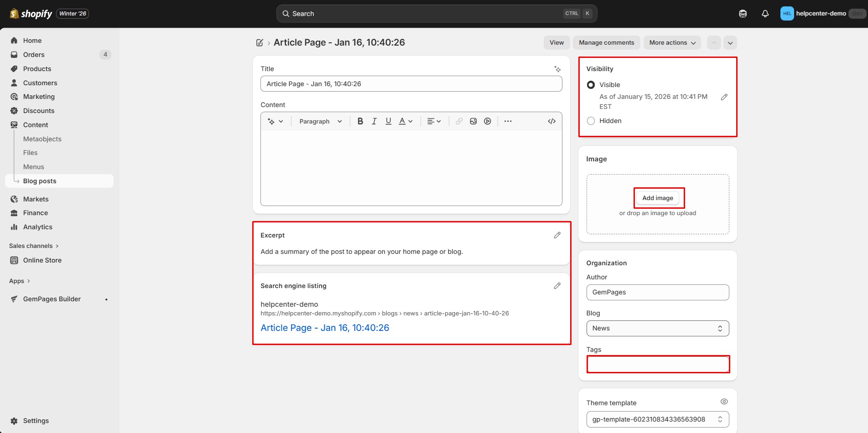868x433 pixels.
Task: Click the Bold formatting icon
Action: point(360,121)
